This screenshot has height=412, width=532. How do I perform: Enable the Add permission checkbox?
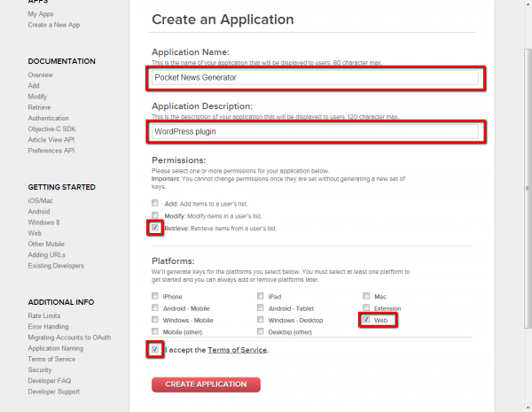coord(155,203)
